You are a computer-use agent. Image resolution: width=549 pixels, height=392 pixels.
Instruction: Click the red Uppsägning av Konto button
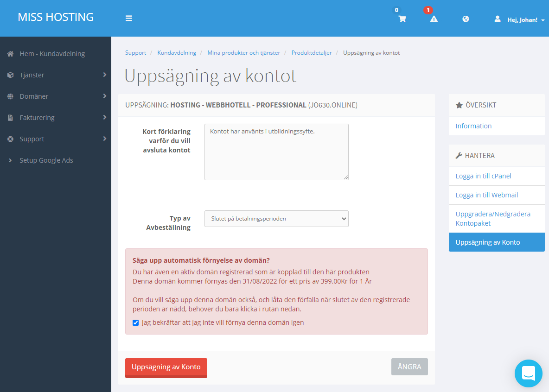tap(166, 367)
